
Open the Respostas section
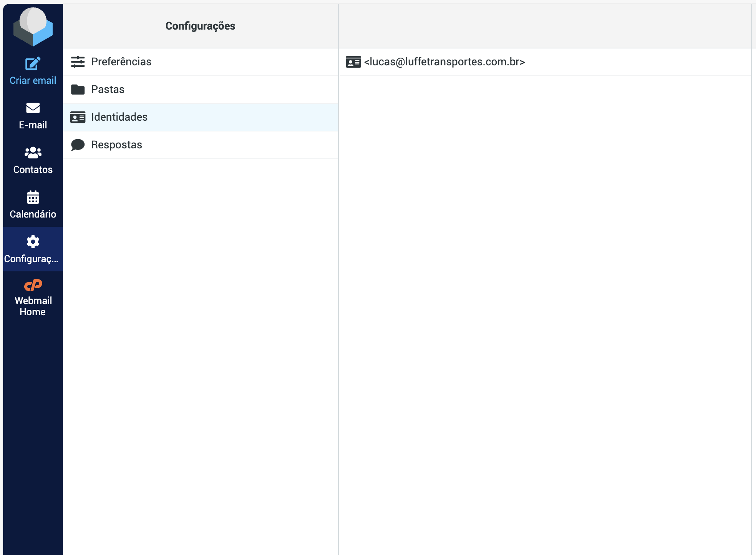click(201, 145)
